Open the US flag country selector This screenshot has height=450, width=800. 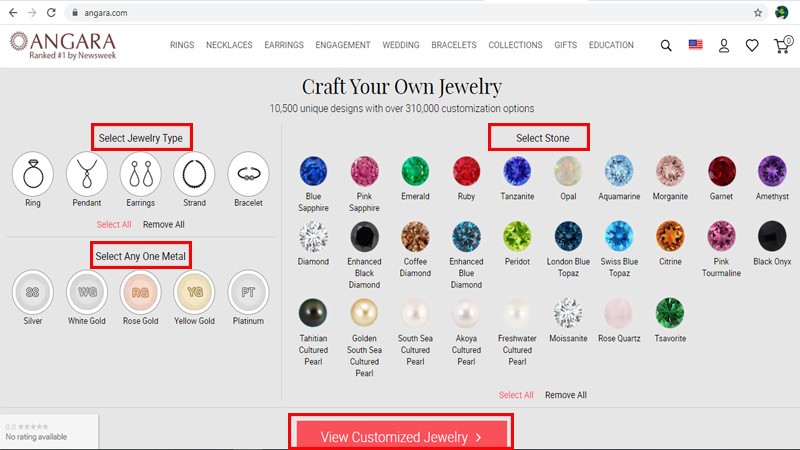[x=695, y=45]
